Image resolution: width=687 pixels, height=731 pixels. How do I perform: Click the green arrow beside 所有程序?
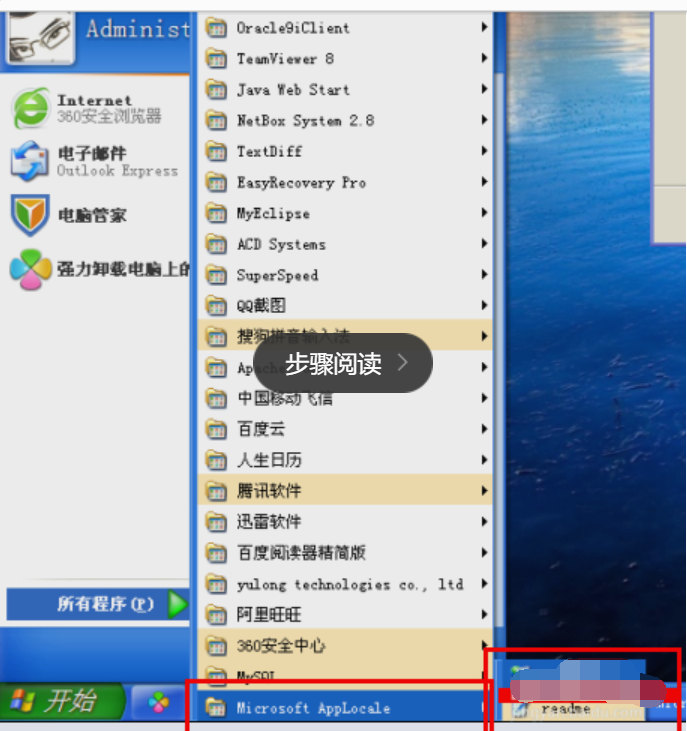[x=178, y=604]
